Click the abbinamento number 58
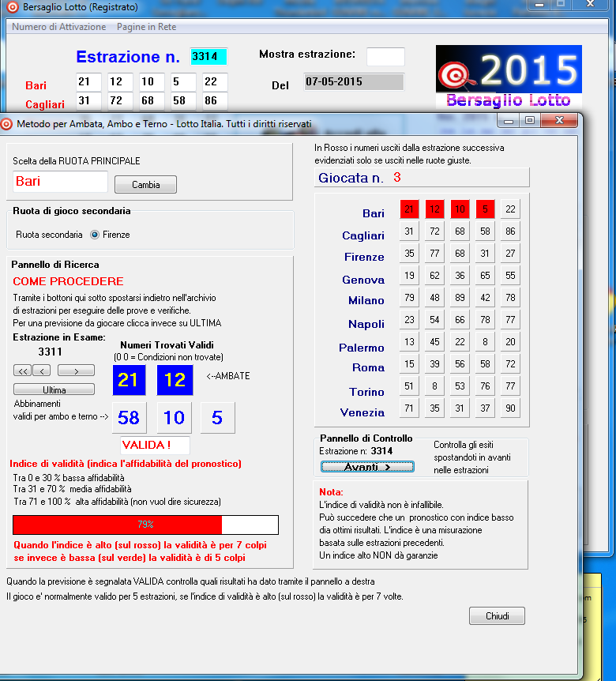The height and width of the screenshot is (681, 616). point(129,418)
